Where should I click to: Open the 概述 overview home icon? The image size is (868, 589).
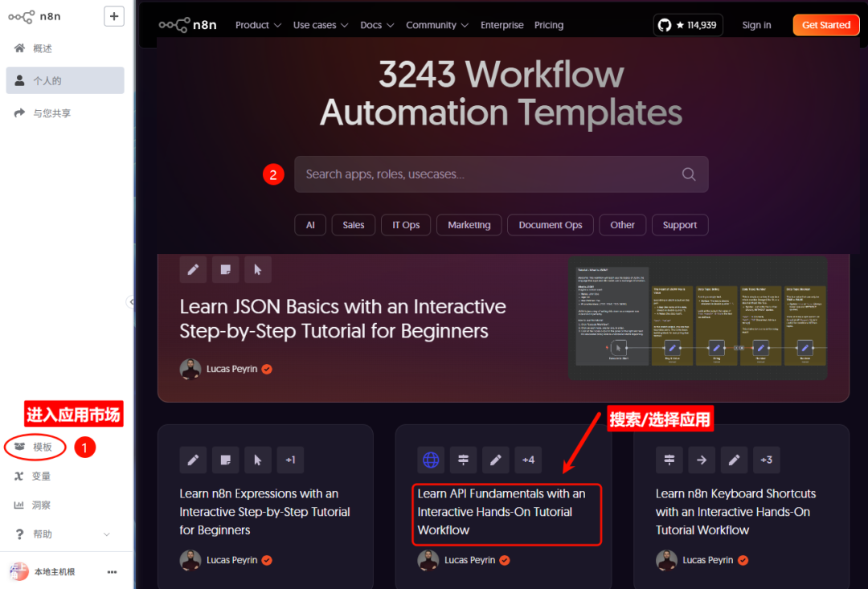coord(19,48)
